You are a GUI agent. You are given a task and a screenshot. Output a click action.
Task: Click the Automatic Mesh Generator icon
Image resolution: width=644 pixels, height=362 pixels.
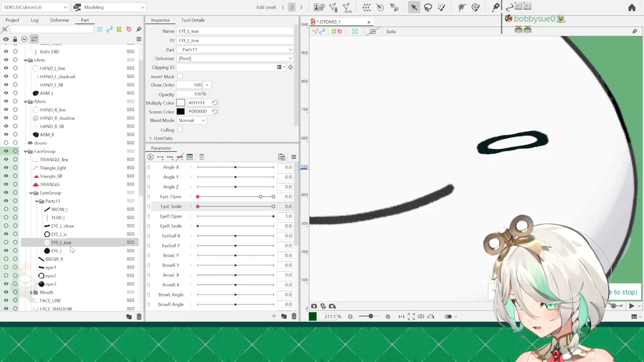[x=347, y=7]
